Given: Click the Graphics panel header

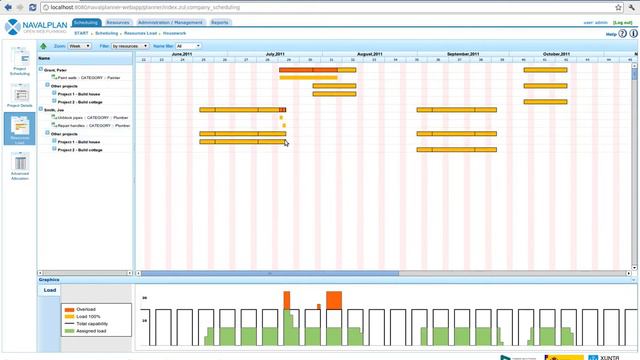Looking at the screenshot, I should (337, 280).
